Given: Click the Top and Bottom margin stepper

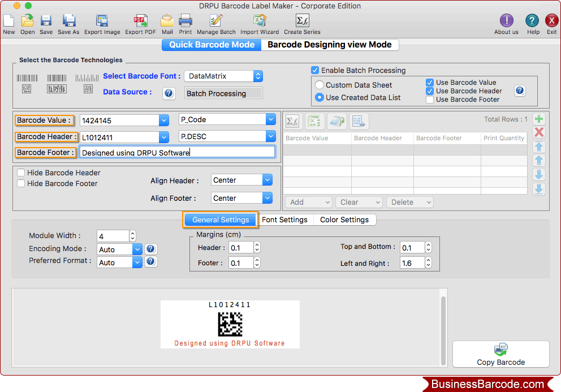Looking at the screenshot, I should pos(428,247).
